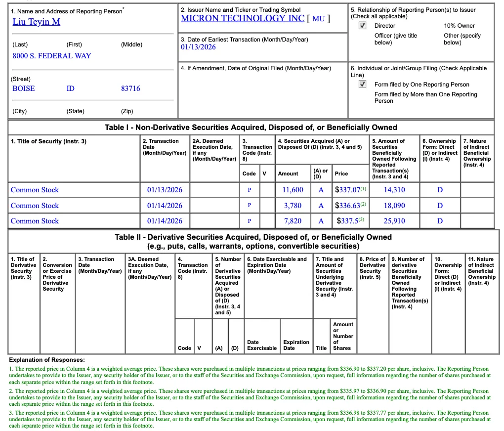
Task: Click the Table I Non-Derivative Securities heading
Action: pyautogui.click(x=251, y=128)
